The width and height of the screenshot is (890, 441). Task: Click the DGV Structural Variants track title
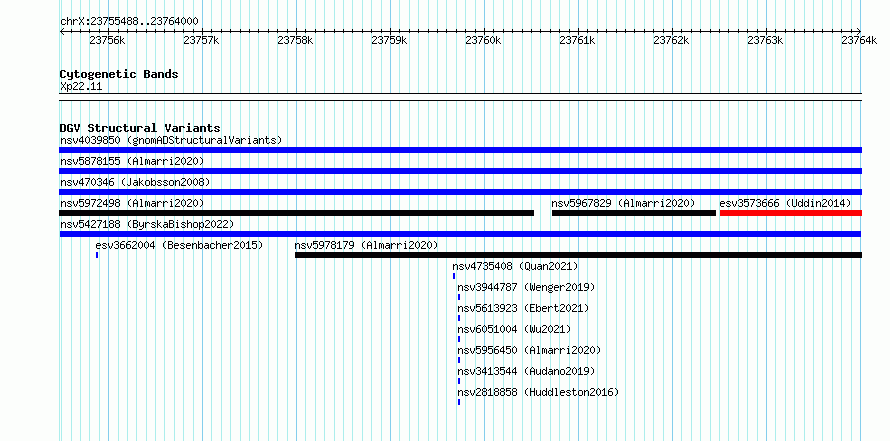tap(140, 128)
